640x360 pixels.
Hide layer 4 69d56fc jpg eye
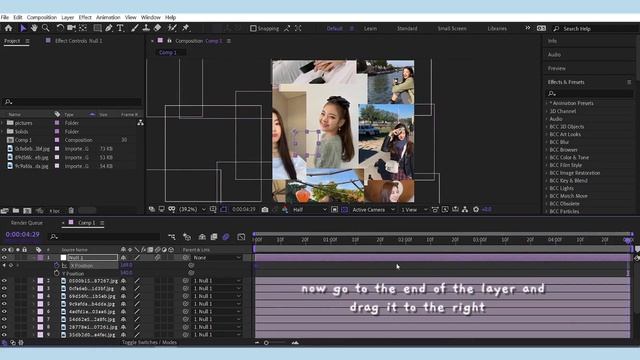pos(4,296)
